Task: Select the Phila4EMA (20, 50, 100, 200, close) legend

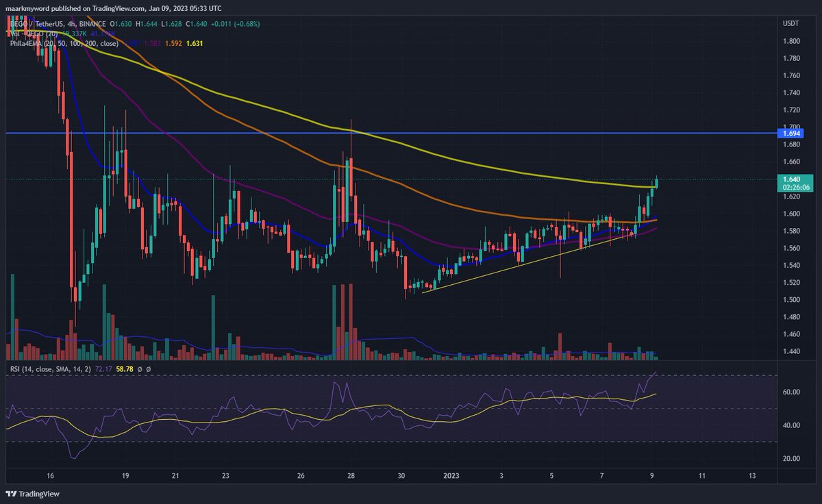Action: pyautogui.click(x=64, y=43)
